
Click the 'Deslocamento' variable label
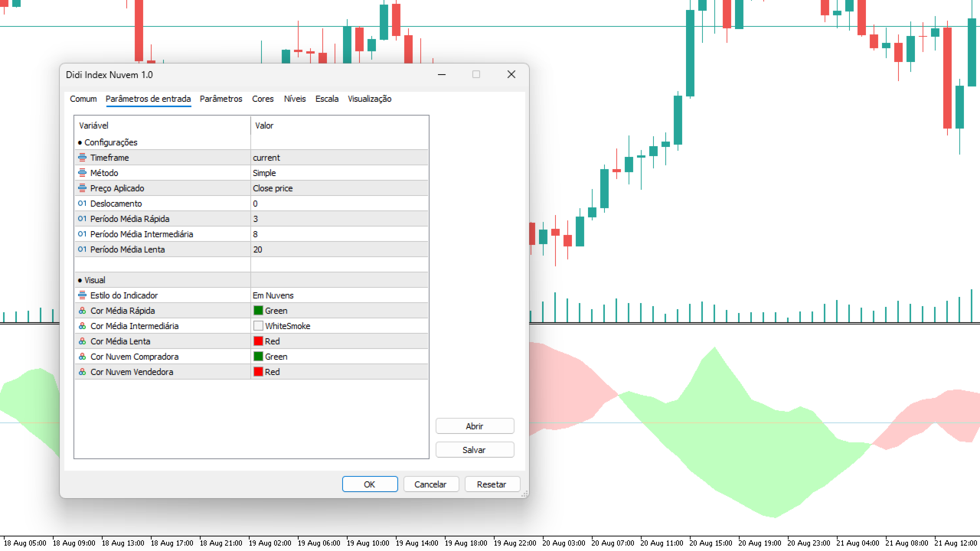click(116, 204)
